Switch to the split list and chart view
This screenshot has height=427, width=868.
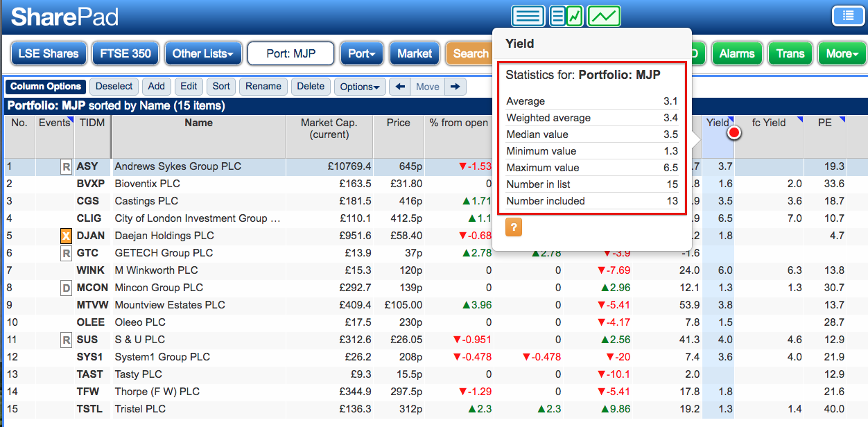[566, 15]
